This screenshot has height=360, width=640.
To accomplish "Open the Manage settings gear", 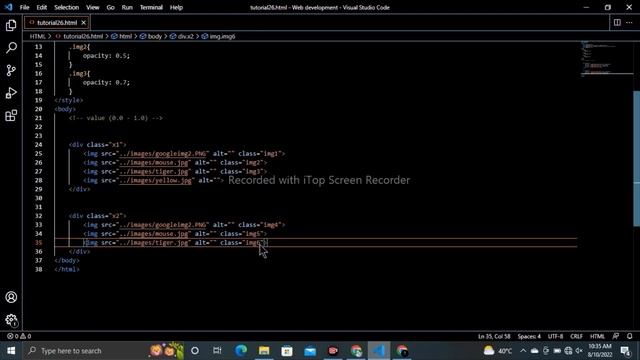I will (11, 320).
